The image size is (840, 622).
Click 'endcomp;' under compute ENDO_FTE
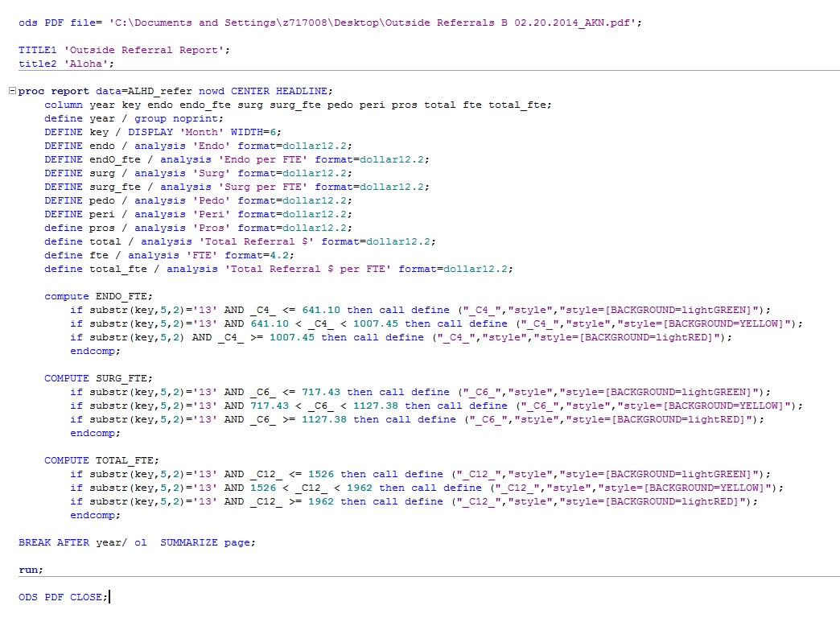96,351
